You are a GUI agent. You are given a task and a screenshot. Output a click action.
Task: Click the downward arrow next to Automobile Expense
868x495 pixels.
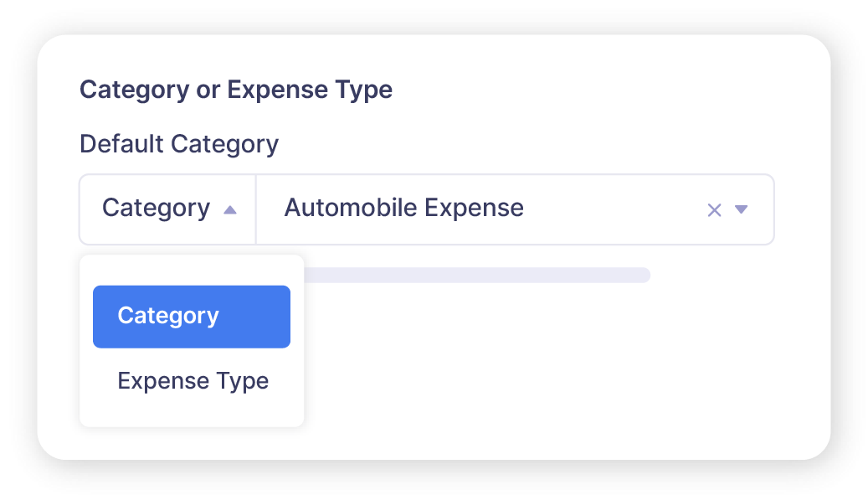click(x=741, y=210)
